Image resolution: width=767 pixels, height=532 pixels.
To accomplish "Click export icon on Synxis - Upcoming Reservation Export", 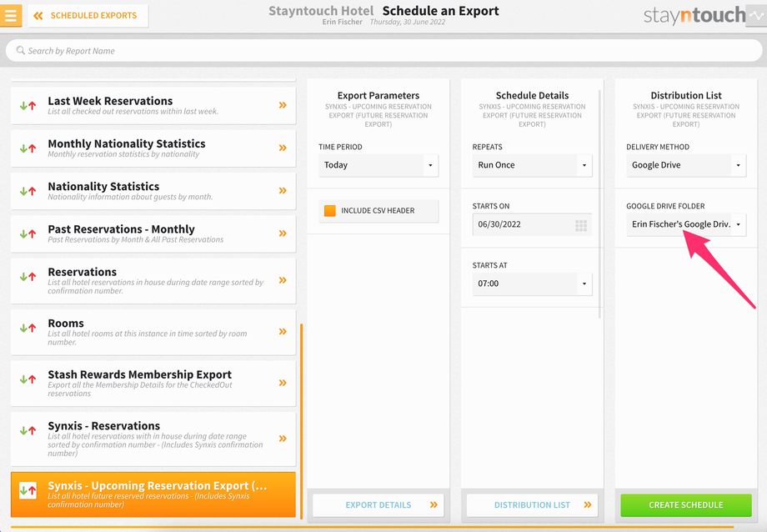I will pyautogui.click(x=28, y=490).
